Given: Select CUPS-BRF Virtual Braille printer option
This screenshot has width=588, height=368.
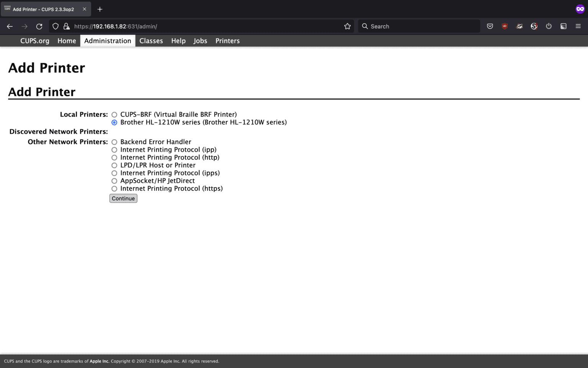Looking at the screenshot, I should [114, 115].
